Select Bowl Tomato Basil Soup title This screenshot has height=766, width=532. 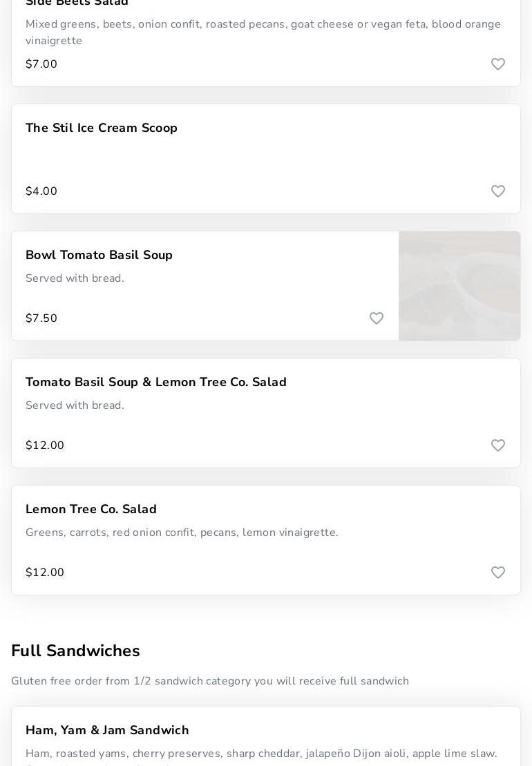coord(99,256)
